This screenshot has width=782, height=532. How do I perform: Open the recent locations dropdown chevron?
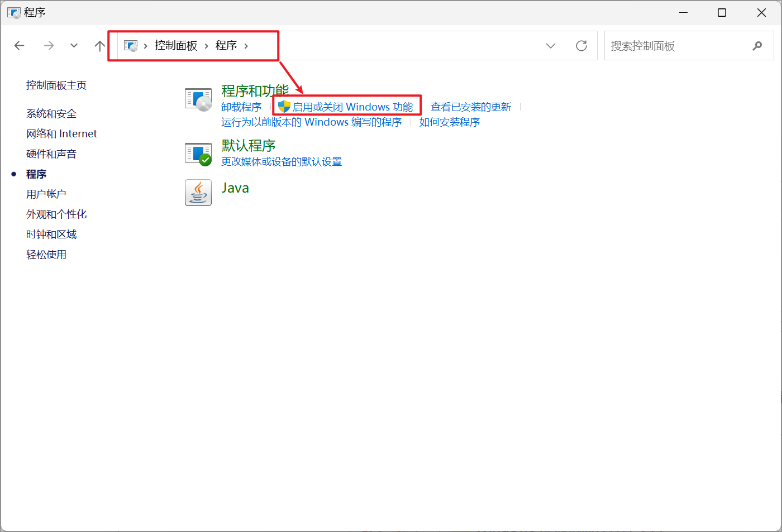pyautogui.click(x=74, y=46)
